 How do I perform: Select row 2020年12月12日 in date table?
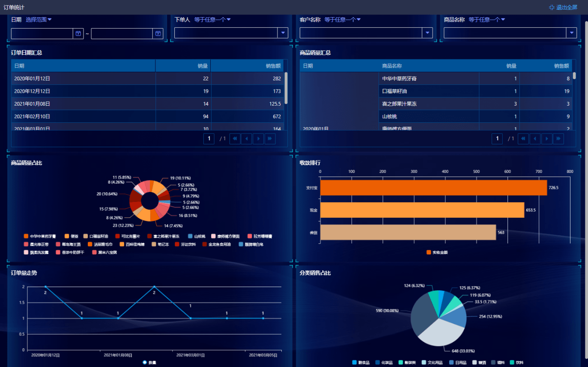coord(147,91)
